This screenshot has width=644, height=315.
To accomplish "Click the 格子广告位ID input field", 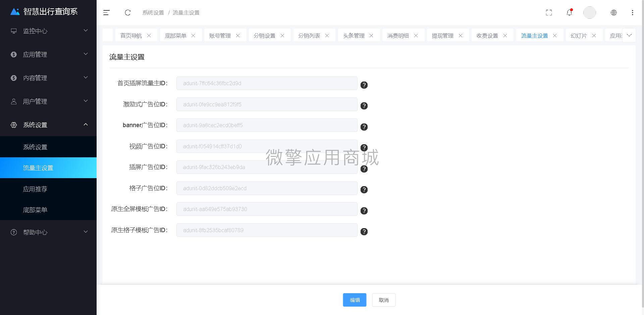I will [267, 188].
